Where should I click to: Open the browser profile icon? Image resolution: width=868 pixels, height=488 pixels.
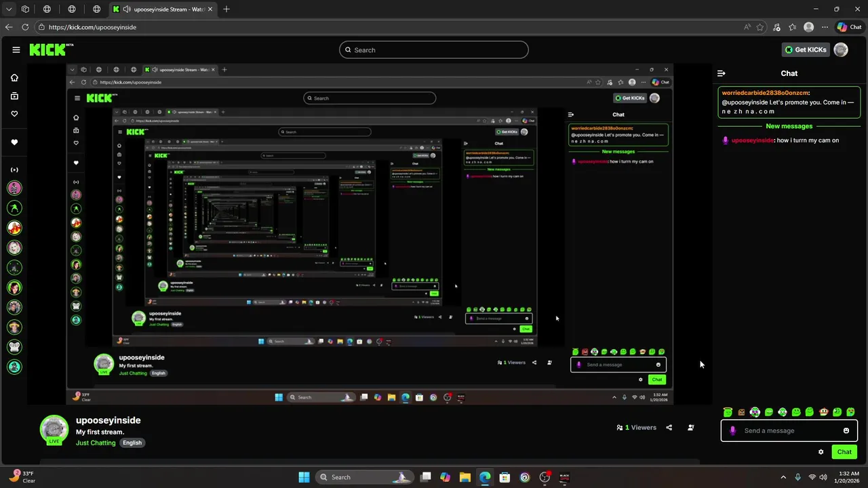pos(808,27)
